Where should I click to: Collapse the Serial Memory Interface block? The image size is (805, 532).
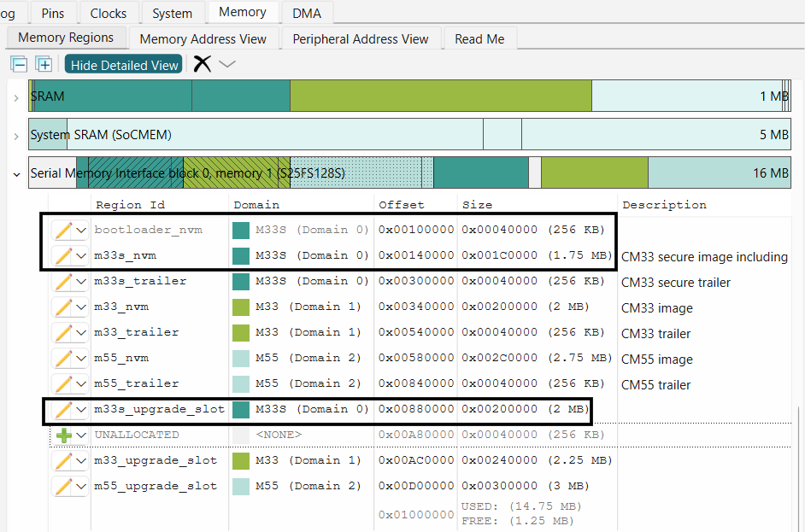tap(16, 174)
